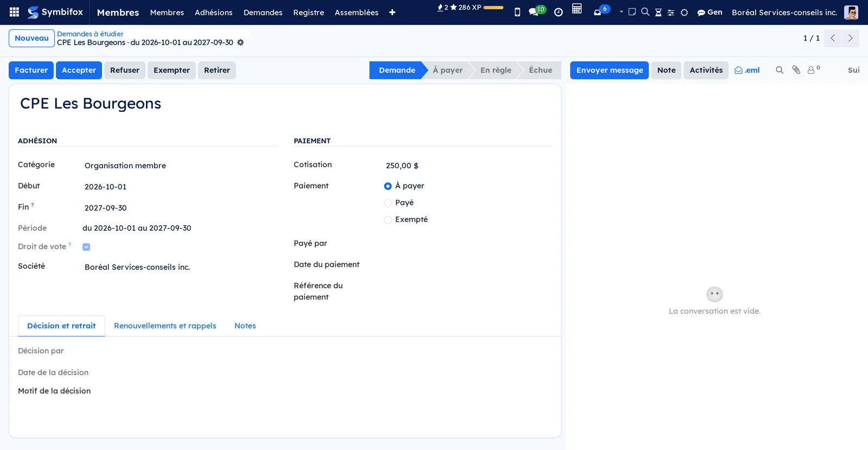Screen dimensions: 868x450
Task: Go to previous record arrow
Action: pyautogui.click(x=833, y=38)
